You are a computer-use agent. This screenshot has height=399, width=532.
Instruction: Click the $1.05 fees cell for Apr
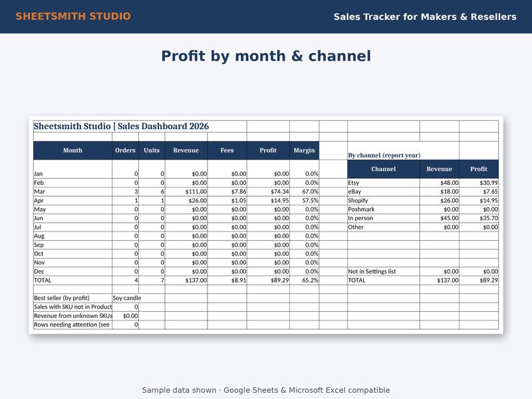coord(227,201)
